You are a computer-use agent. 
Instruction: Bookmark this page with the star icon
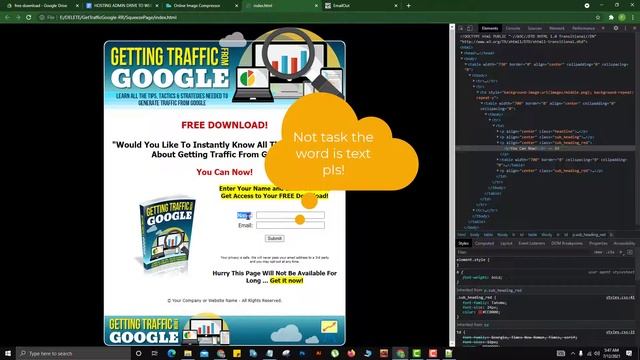(x=598, y=18)
